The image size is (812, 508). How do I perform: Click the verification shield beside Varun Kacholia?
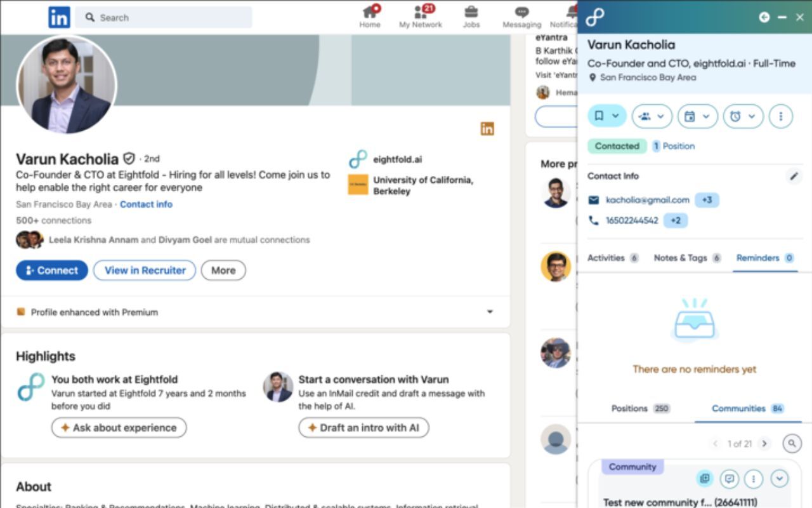(129, 158)
